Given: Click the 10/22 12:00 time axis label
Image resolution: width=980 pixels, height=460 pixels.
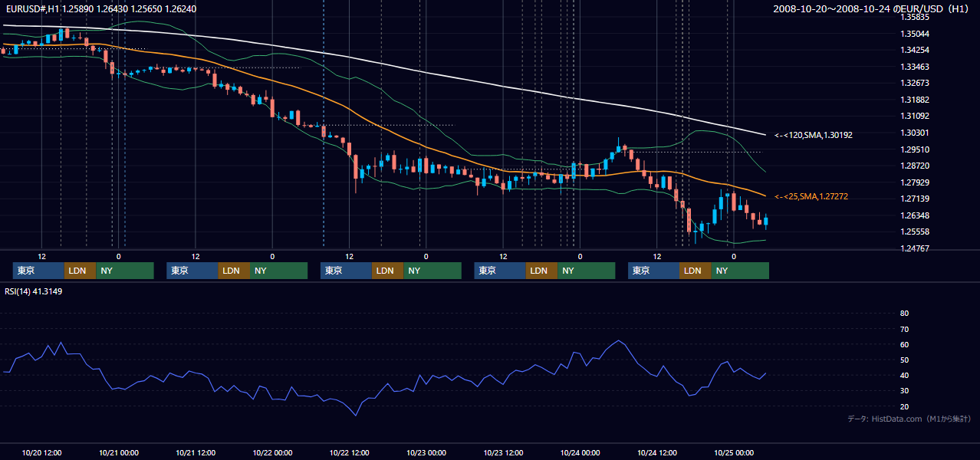Looking at the screenshot, I should click(x=349, y=452).
